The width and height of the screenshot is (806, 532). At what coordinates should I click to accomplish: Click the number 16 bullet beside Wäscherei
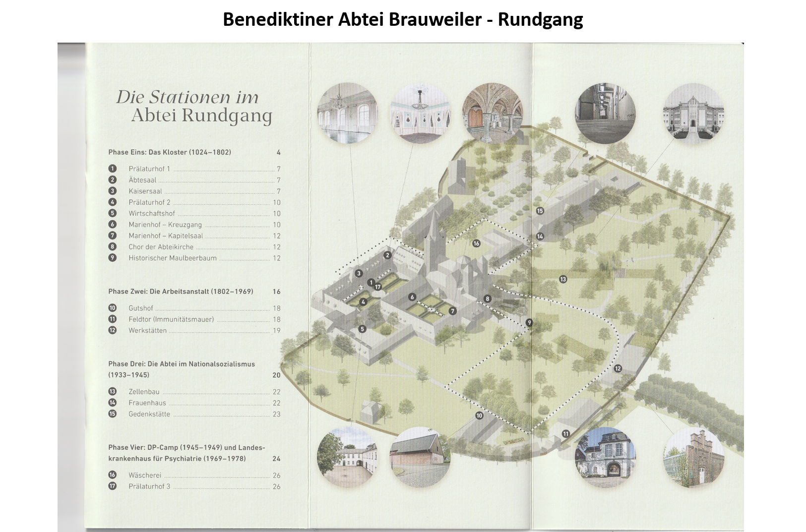click(x=113, y=475)
